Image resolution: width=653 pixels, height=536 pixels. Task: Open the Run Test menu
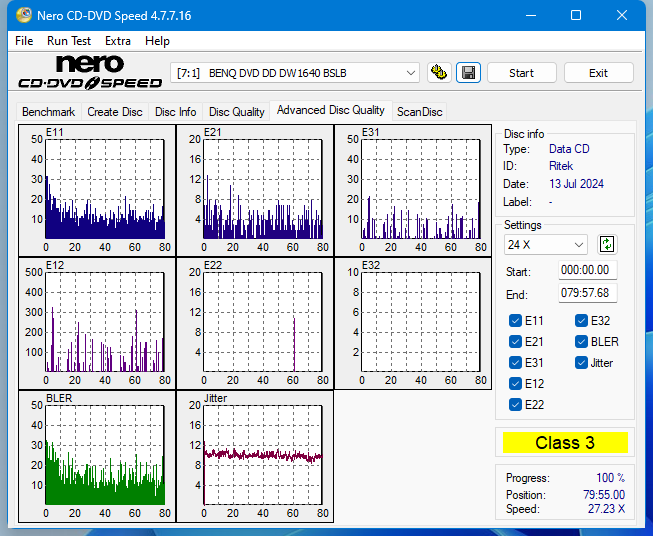69,41
